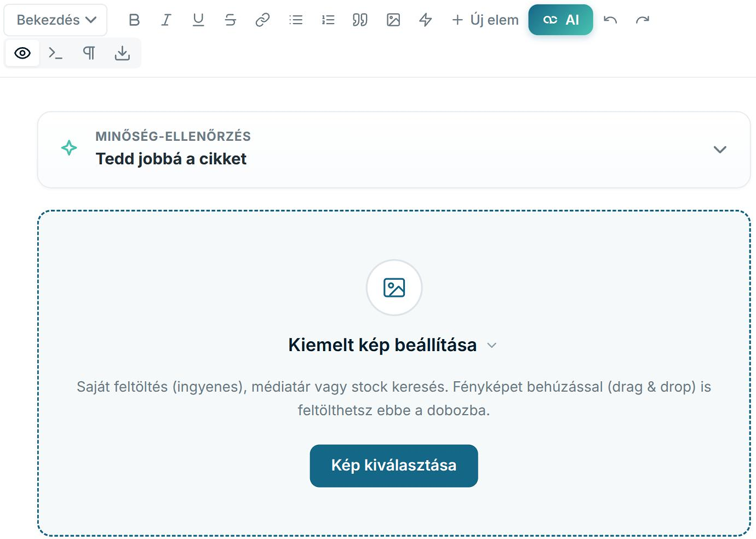Click the Kép kiválasztása button
Image resolution: width=756 pixels, height=539 pixels.
pyautogui.click(x=394, y=466)
